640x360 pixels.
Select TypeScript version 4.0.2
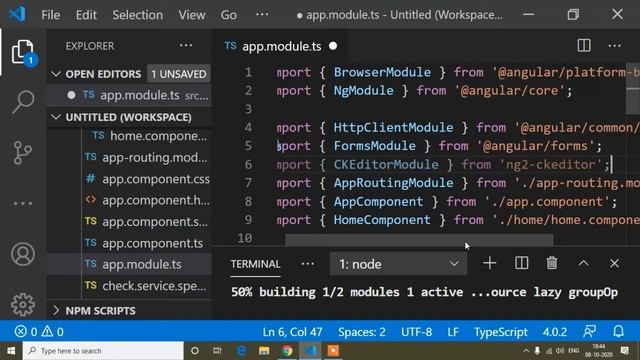[554, 332]
